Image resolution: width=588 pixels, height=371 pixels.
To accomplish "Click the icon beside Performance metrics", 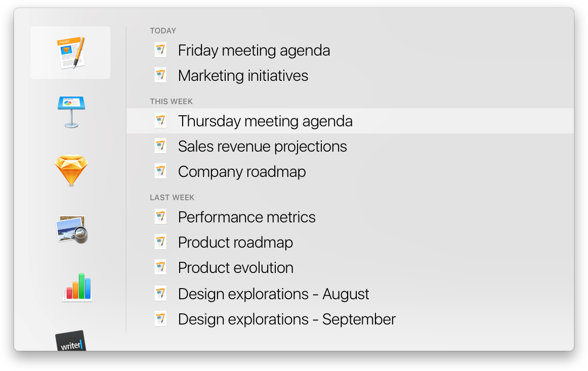I will click(160, 216).
